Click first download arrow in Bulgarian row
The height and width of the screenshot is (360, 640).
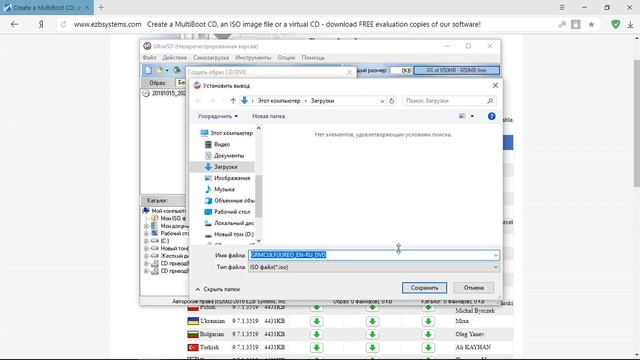point(316,334)
